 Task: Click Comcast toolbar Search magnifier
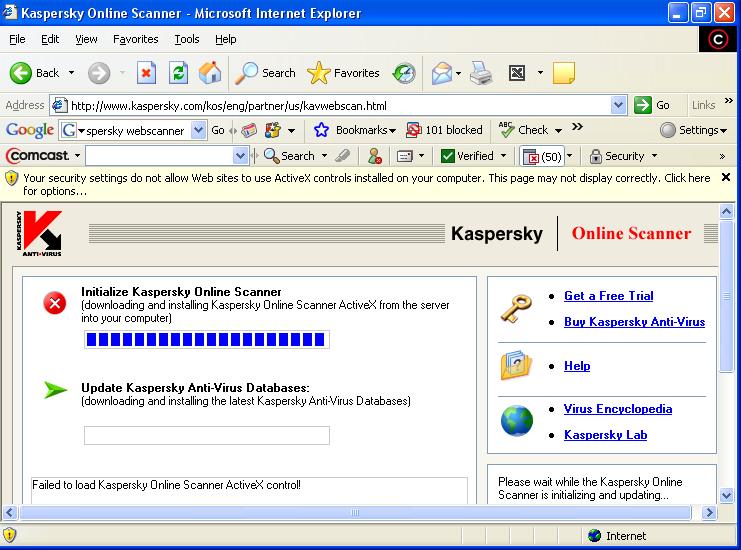click(289, 155)
